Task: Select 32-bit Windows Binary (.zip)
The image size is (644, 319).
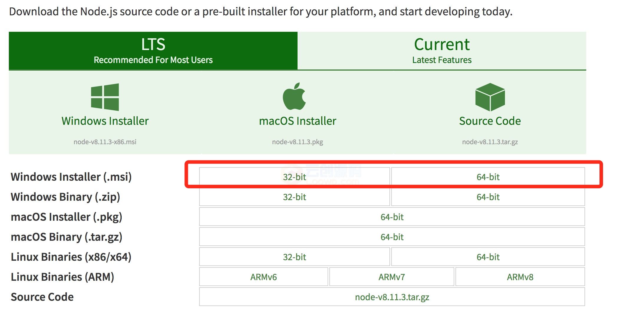Action: coord(295,197)
